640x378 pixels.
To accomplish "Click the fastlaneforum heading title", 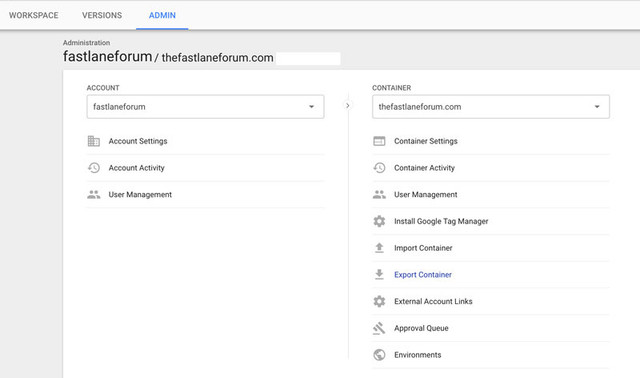I will [x=107, y=56].
